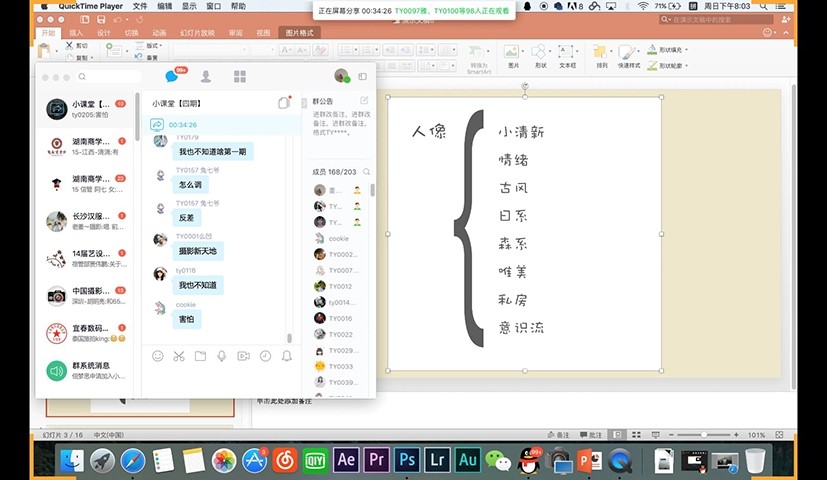This screenshot has height=480, width=827.
Task: Expand the 形状轮廓 shape outline dropdown arrow
Action: (686, 65)
